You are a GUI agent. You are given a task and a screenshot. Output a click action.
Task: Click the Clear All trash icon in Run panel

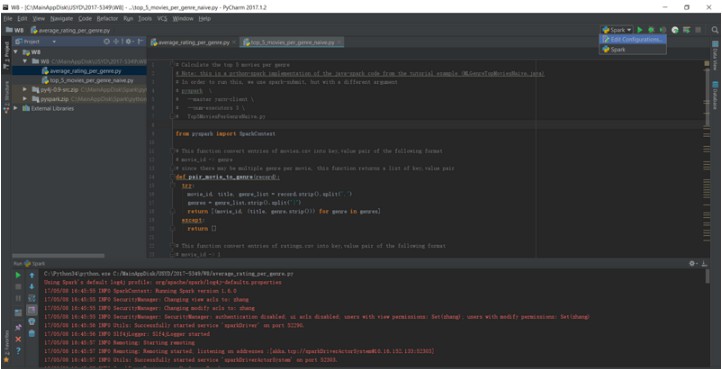32,333
